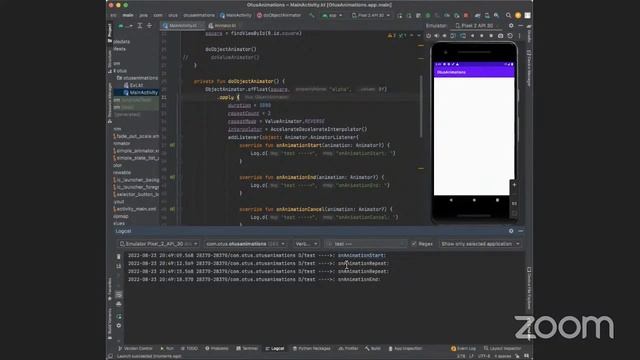Click the restart icon in Logcat sidebar
Image resolution: width=640 pixels, height=360 pixels.
[x=118, y=316]
